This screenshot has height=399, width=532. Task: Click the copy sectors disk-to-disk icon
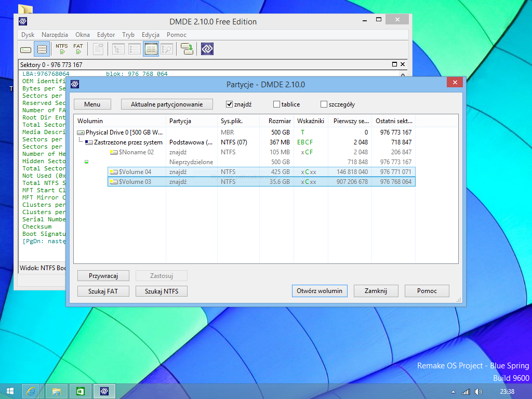187,49
